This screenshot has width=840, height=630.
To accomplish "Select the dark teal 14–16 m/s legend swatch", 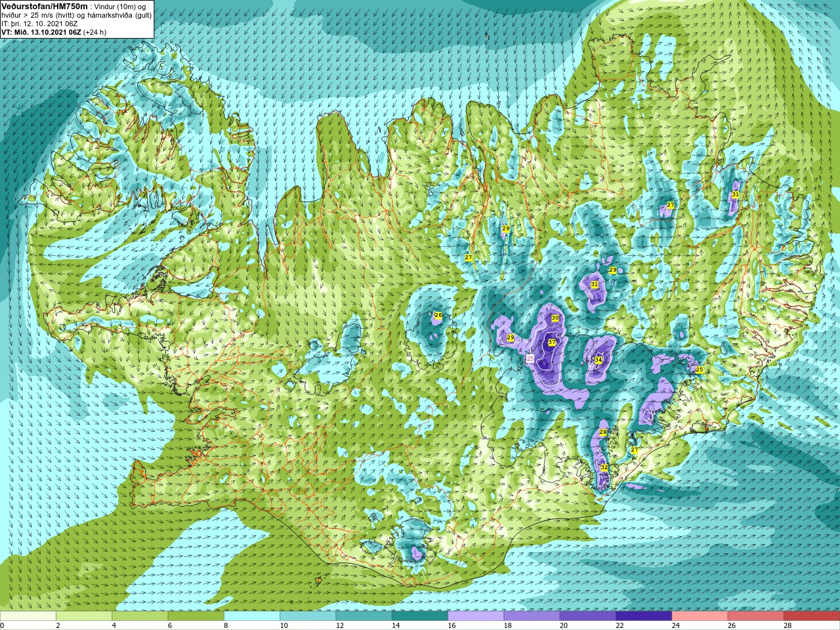I will pyautogui.click(x=420, y=616).
